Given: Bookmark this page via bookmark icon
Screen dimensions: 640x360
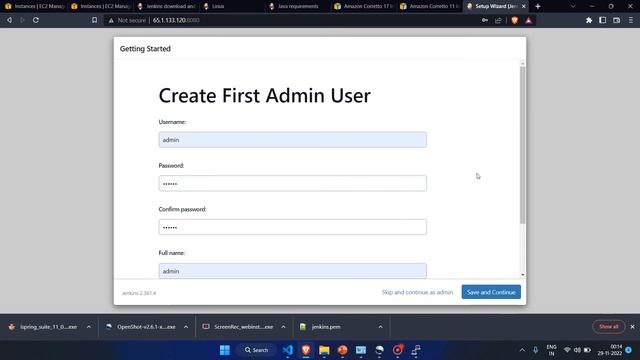Looking at the screenshot, I should click(94, 20).
